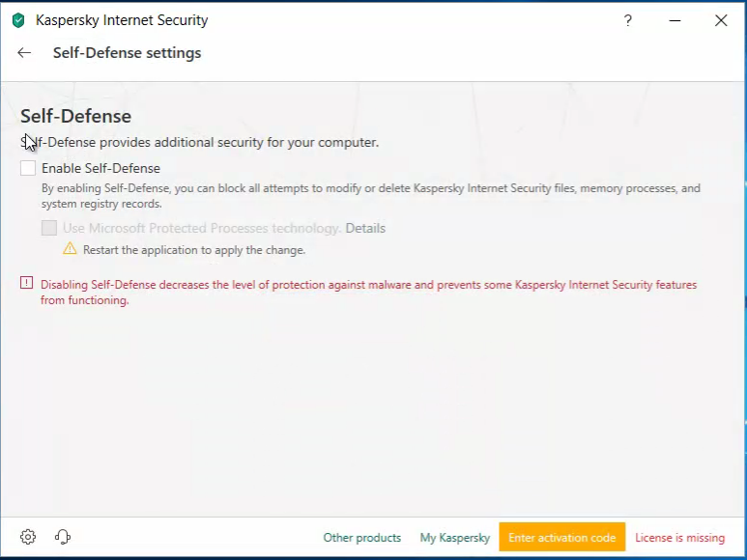
Task: Click the yellow warning triangle icon
Action: 70,248
